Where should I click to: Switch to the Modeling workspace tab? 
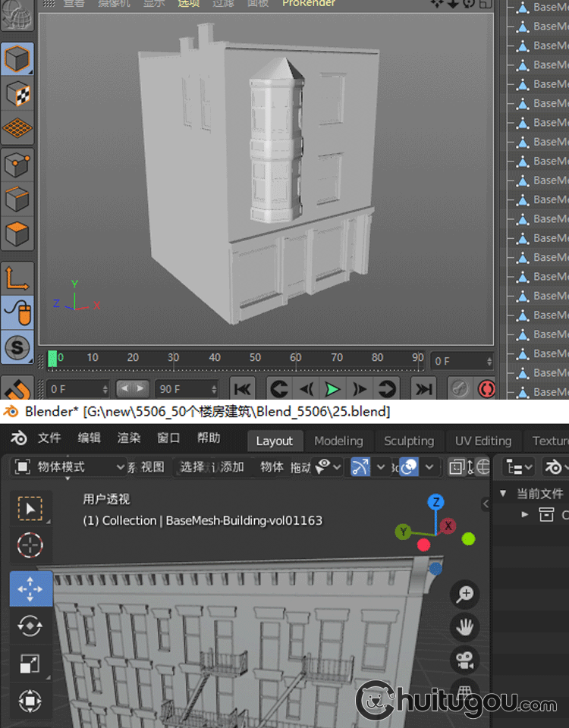pos(338,441)
